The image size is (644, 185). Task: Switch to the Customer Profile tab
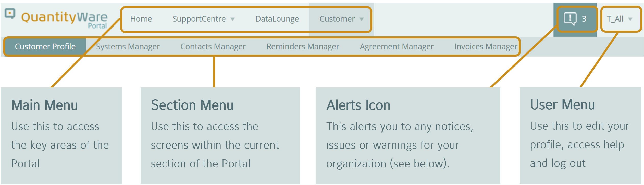point(45,47)
